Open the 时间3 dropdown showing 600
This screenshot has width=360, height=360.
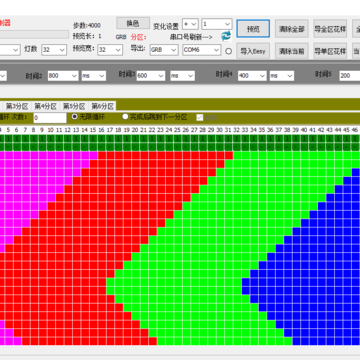click(151, 76)
